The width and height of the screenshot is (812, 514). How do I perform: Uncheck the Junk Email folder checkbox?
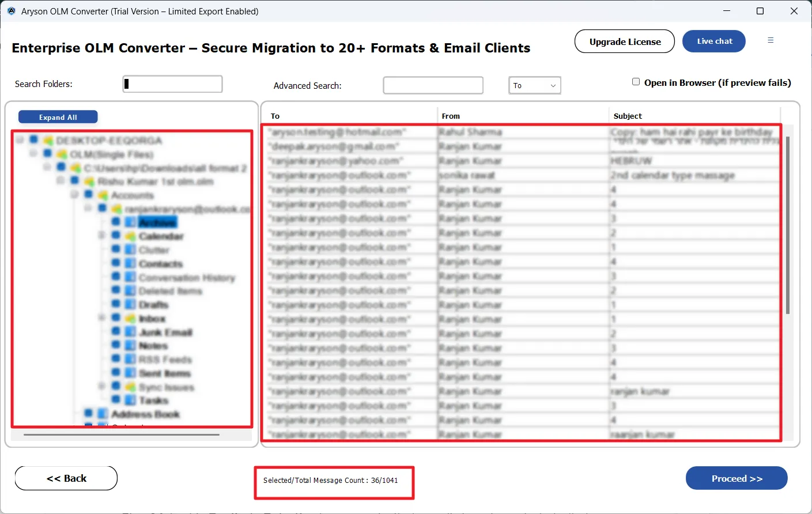tap(116, 332)
